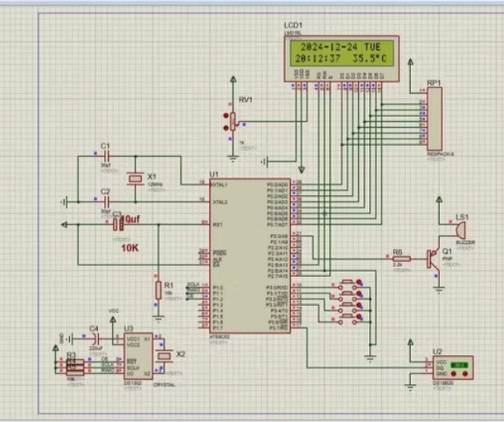Select the RP1 resistor pack component
This screenshot has width=504, height=422.
pos(434,119)
